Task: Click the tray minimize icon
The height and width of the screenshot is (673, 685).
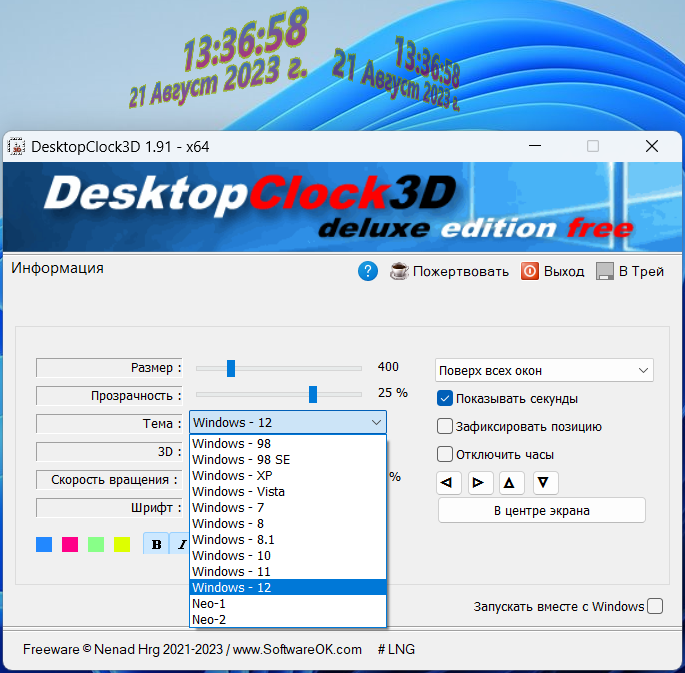Action: 605,271
